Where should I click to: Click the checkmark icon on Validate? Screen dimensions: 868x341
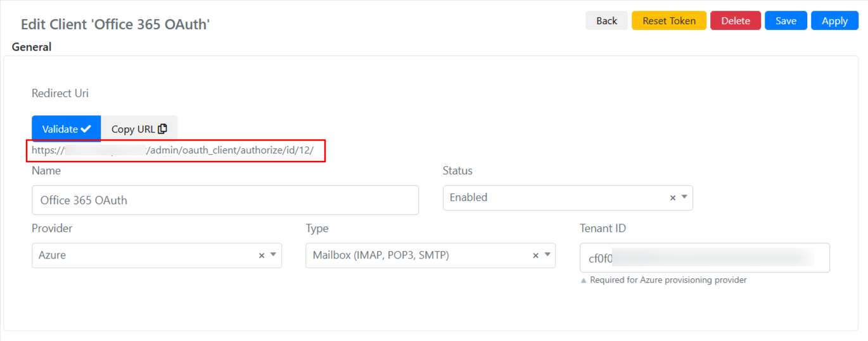pos(86,129)
